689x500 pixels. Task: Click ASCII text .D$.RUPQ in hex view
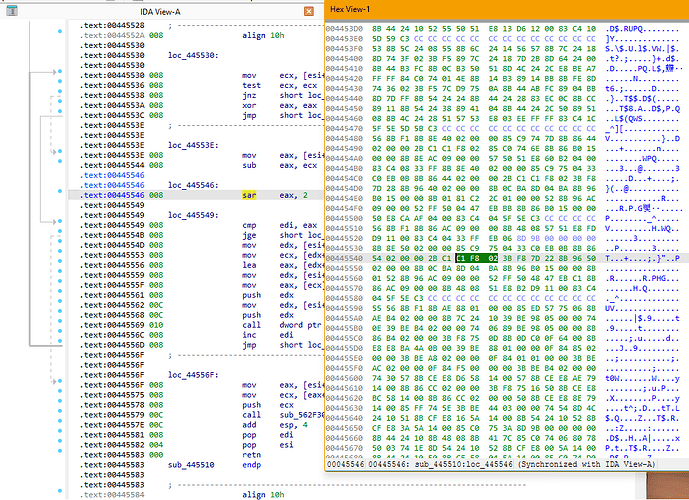point(624,29)
